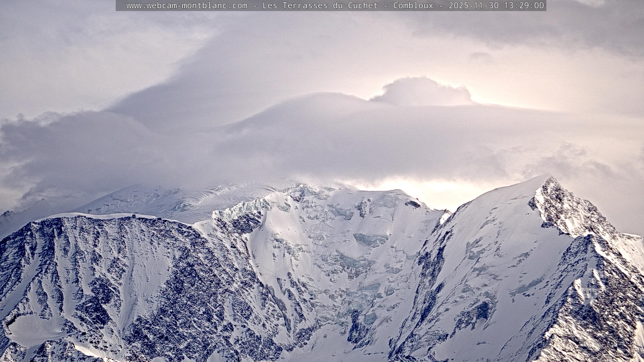Click the Les Terrasses du Cuchet label
The image size is (644, 362).
[320, 6]
